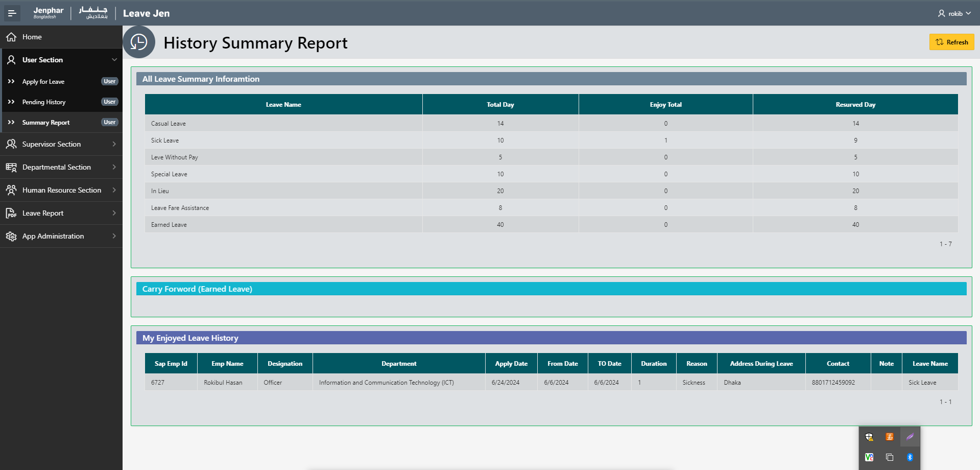Expand the Human Resource Section chevron
This screenshot has width=980, height=470.
(x=114, y=190)
